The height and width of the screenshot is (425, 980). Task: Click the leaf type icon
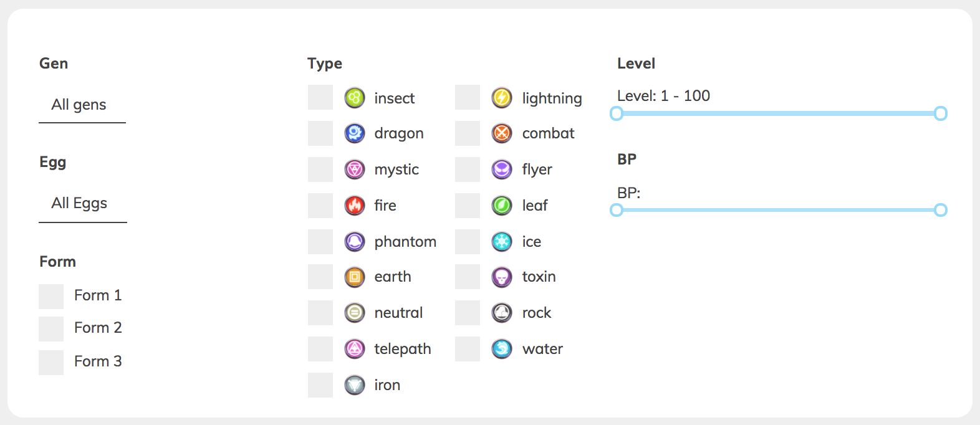pyautogui.click(x=502, y=205)
